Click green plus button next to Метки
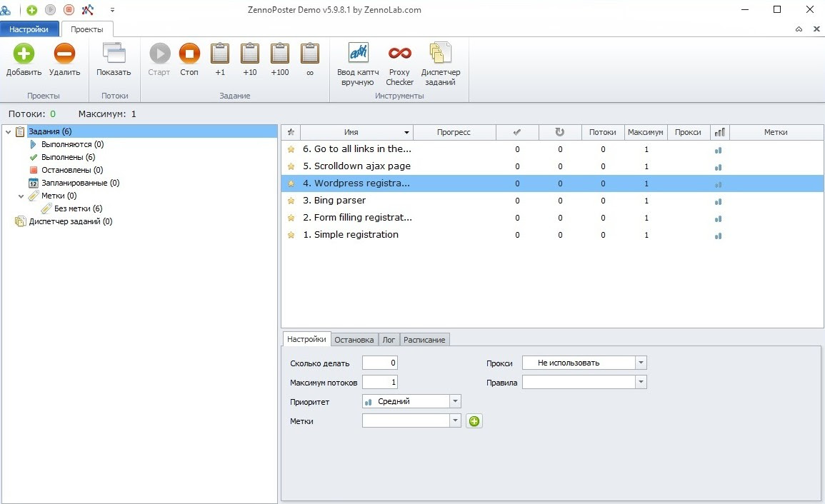The width and height of the screenshot is (825, 504). click(474, 421)
